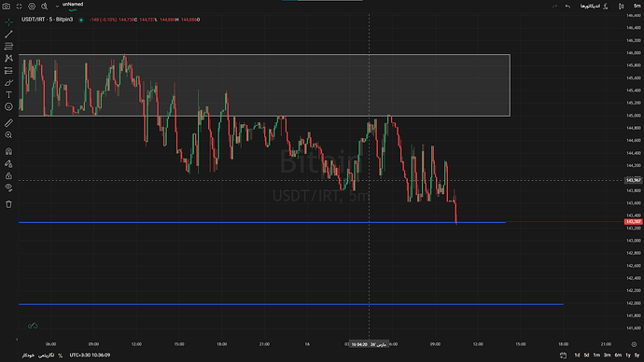Set range to 1m
644x362 pixels.
tap(596, 355)
